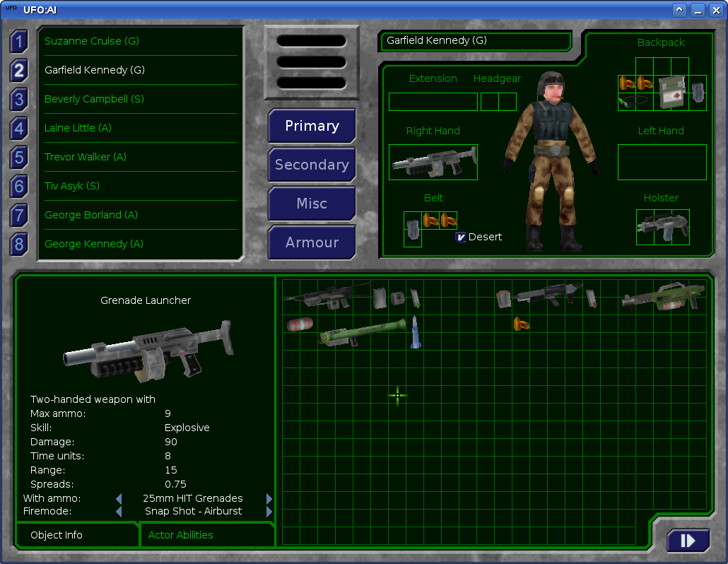The width and height of the screenshot is (728, 564).
Task: Show Primary weapons category
Action: [312, 126]
